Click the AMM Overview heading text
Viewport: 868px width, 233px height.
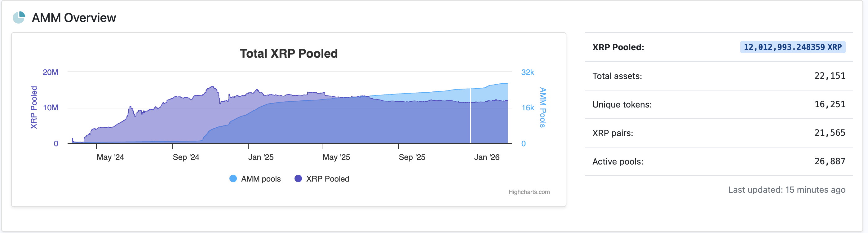(x=74, y=18)
